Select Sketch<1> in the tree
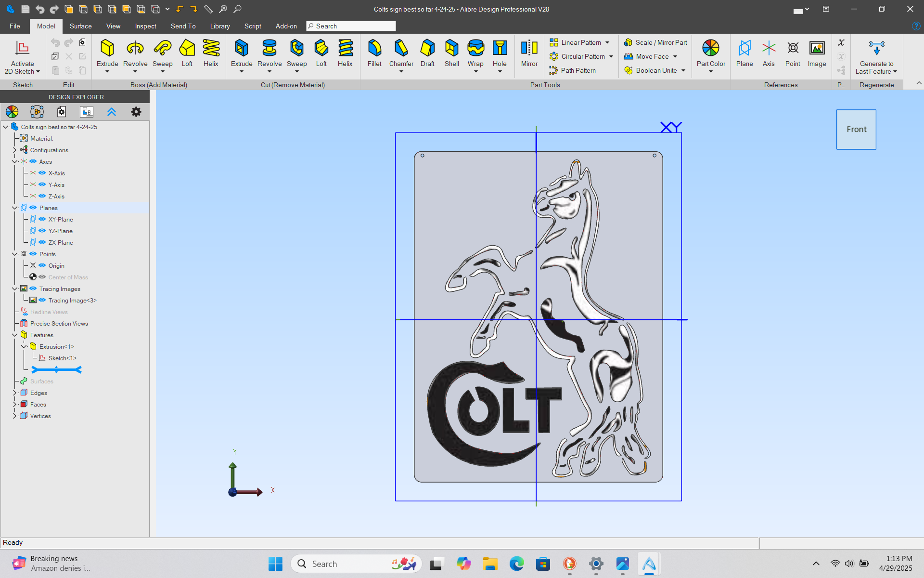The width and height of the screenshot is (924, 578). (x=62, y=358)
